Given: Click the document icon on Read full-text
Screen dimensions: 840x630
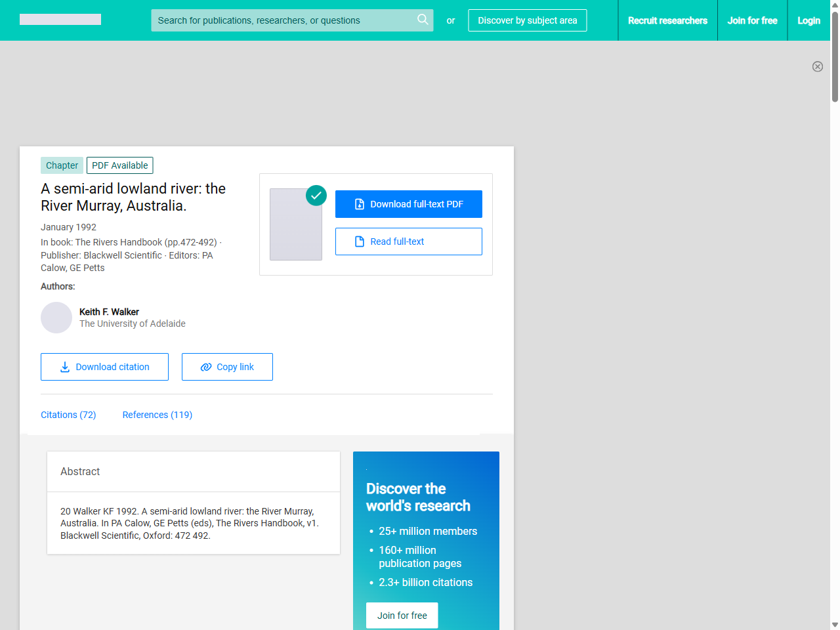Looking at the screenshot, I should pos(359,241).
